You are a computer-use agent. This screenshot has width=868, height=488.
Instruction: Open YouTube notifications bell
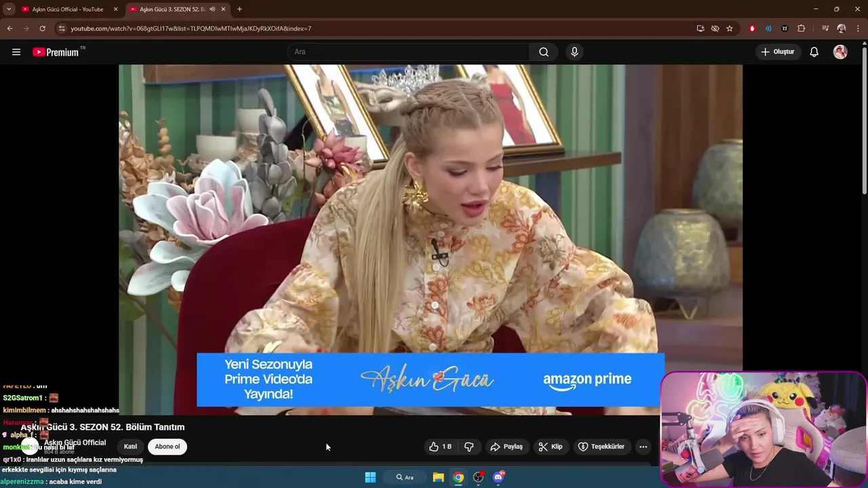[814, 52]
